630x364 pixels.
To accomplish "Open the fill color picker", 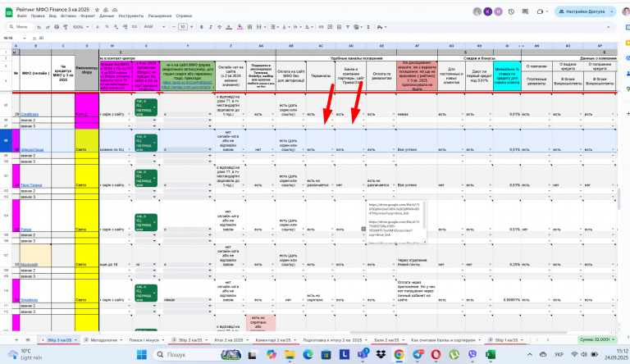I will pyautogui.click(x=240, y=27).
